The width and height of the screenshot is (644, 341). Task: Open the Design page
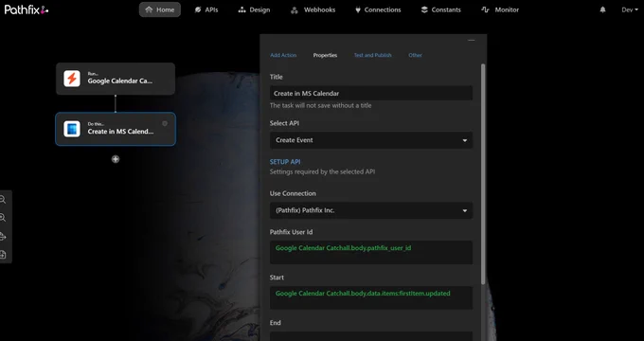[x=254, y=9]
